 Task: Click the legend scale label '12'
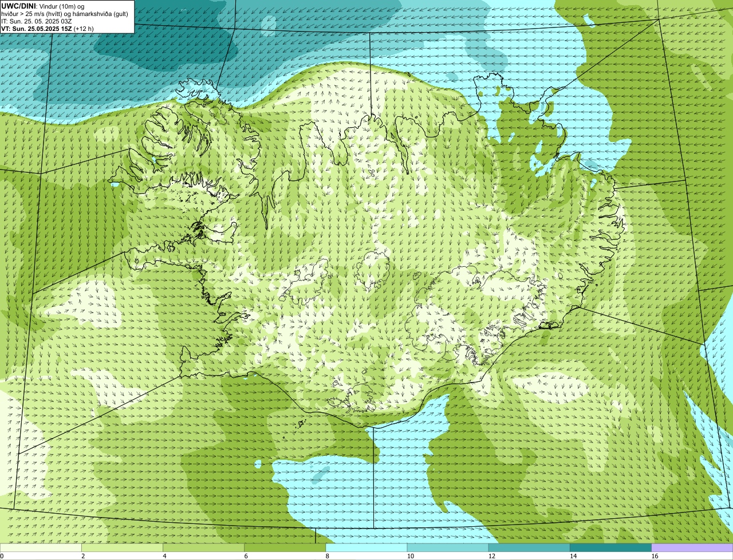(492, 556)
